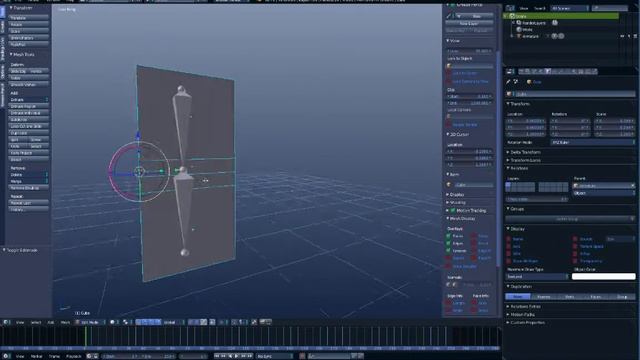The height and width of the screenshot is (360, 640).
Task: Switch to Modifiers properties tab icon
Action: (x=561, y=71)
